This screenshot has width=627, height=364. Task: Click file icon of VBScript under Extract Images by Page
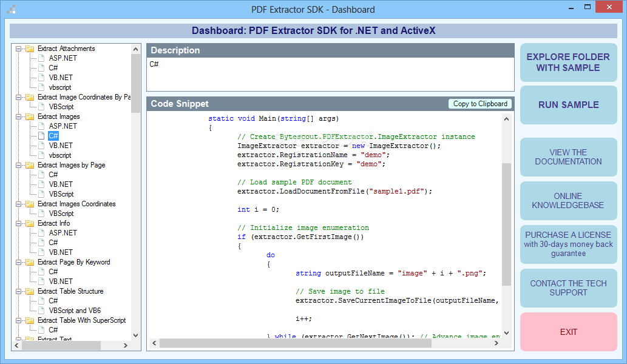click(x=41, y=194)
